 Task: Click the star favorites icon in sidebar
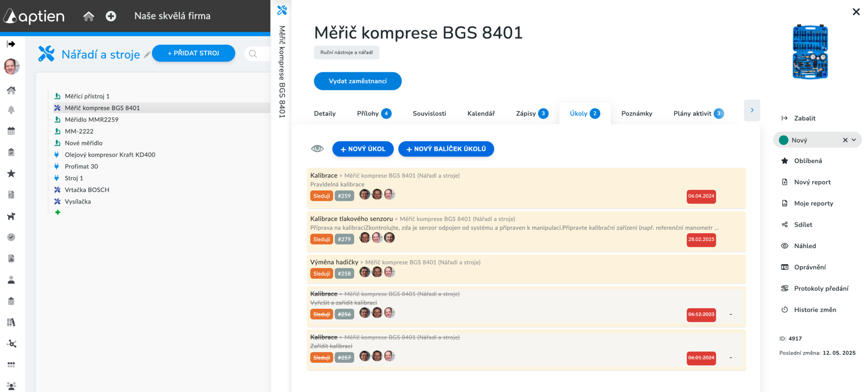(x=11, y=173)
